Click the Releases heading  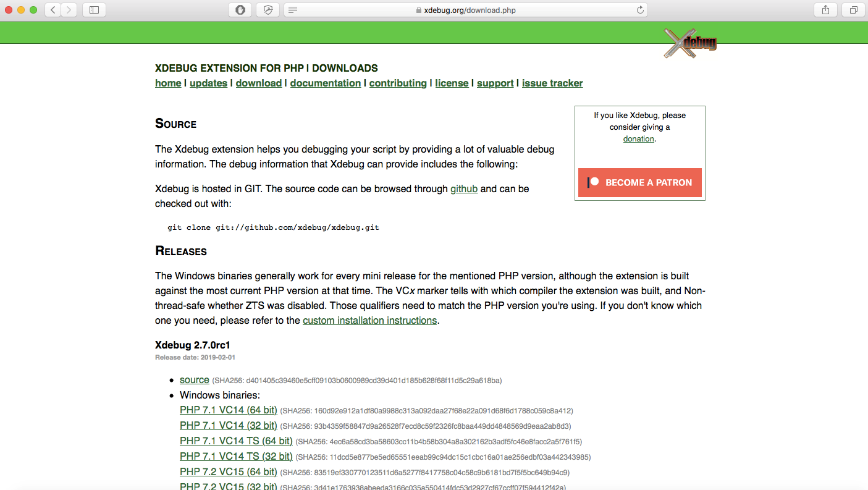pos(181,251)
